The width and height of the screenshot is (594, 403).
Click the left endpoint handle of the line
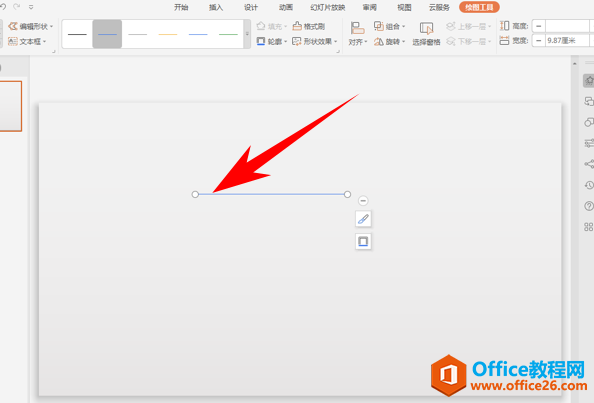[195, 194]
